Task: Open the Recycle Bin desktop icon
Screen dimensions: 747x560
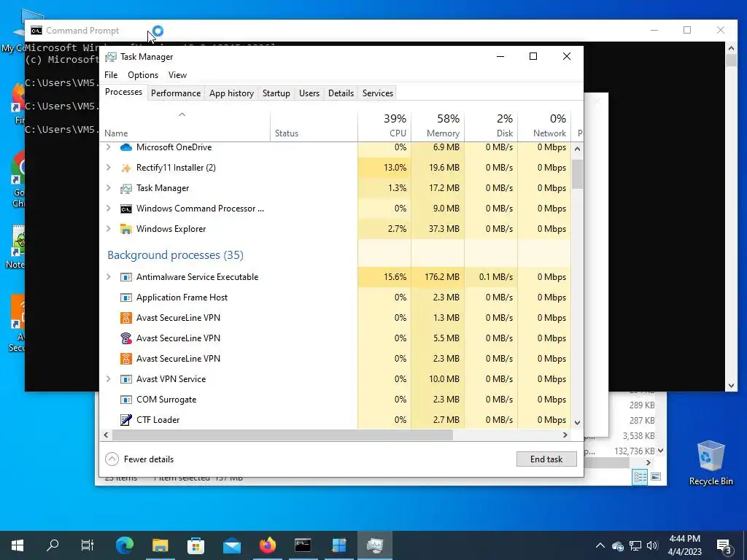Action: (711, 463)
